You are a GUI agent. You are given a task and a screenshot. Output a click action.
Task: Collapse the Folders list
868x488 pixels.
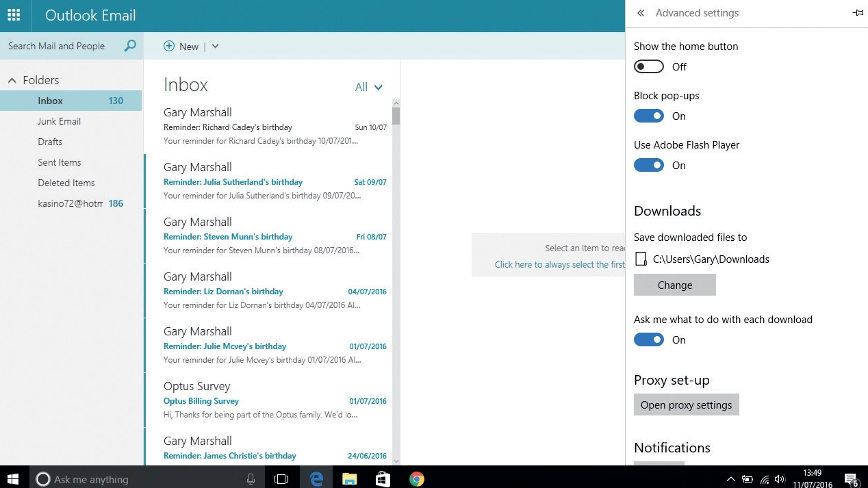pos(12,80)
